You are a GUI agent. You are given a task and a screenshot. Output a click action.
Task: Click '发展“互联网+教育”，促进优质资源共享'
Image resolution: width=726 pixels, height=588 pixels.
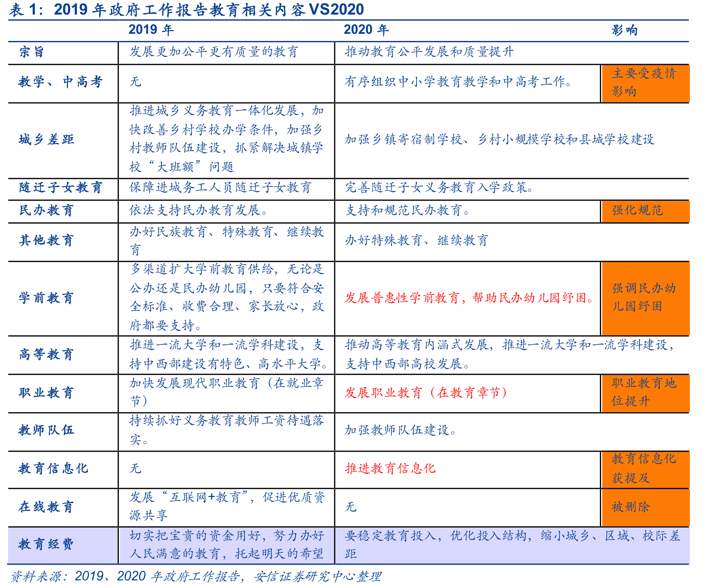pyautogui.click(x=227, y=507)
